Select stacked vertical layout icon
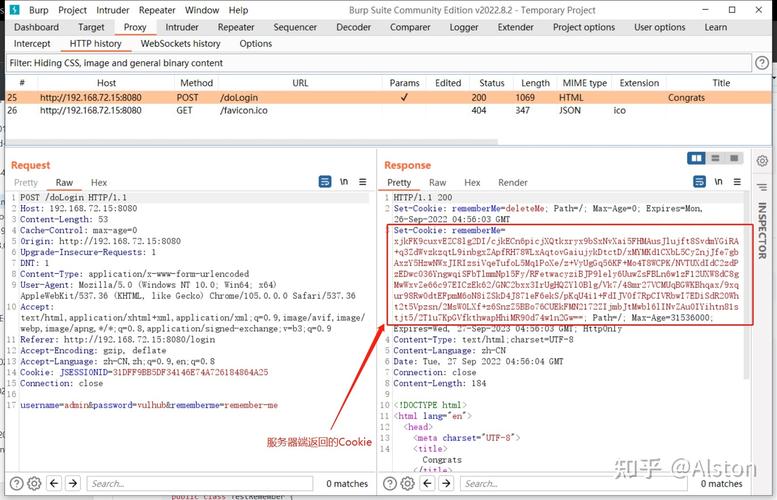This screenshot has width=777, height=500. click(x=715, y=158)
